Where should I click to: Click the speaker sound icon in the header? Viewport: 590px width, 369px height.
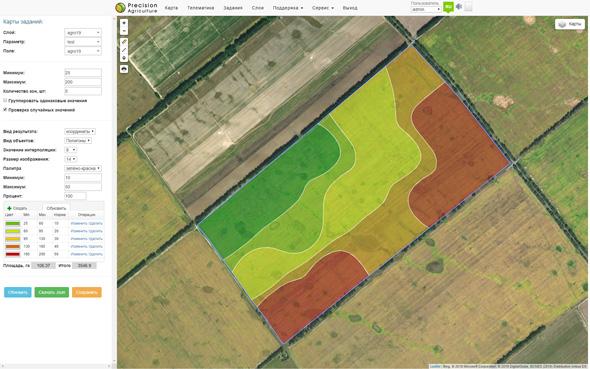459,6
